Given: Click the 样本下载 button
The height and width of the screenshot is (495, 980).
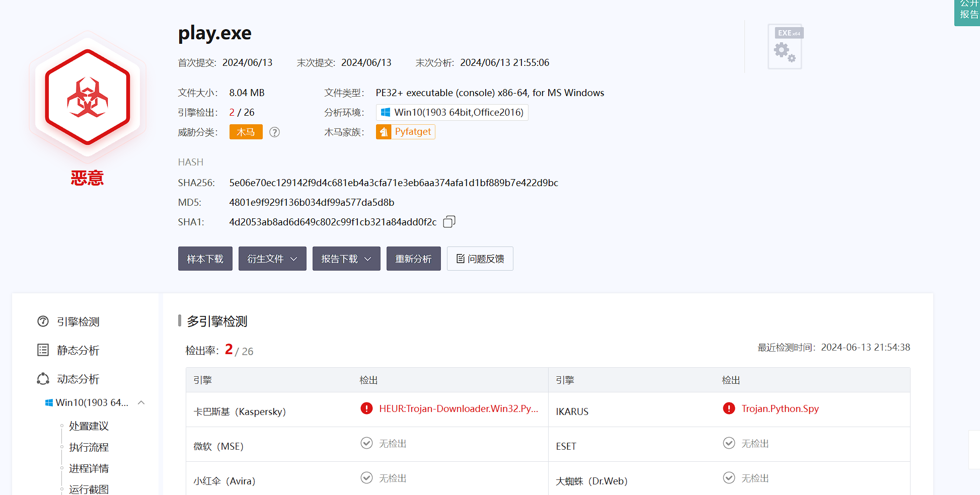Looking at the screenshot, I should pyautogui.click(x=205, y=259).
